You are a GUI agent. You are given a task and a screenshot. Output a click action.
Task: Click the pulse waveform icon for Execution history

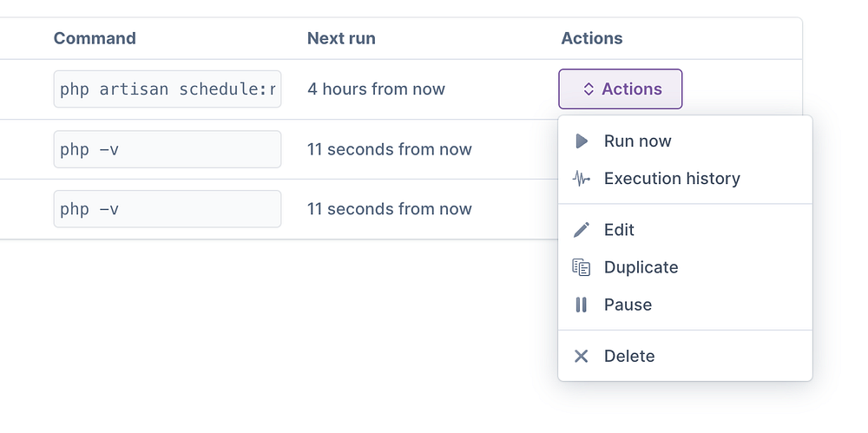click(x=582, y=179)
